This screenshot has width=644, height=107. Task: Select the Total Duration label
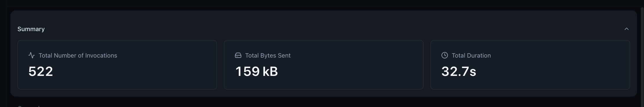471,56
